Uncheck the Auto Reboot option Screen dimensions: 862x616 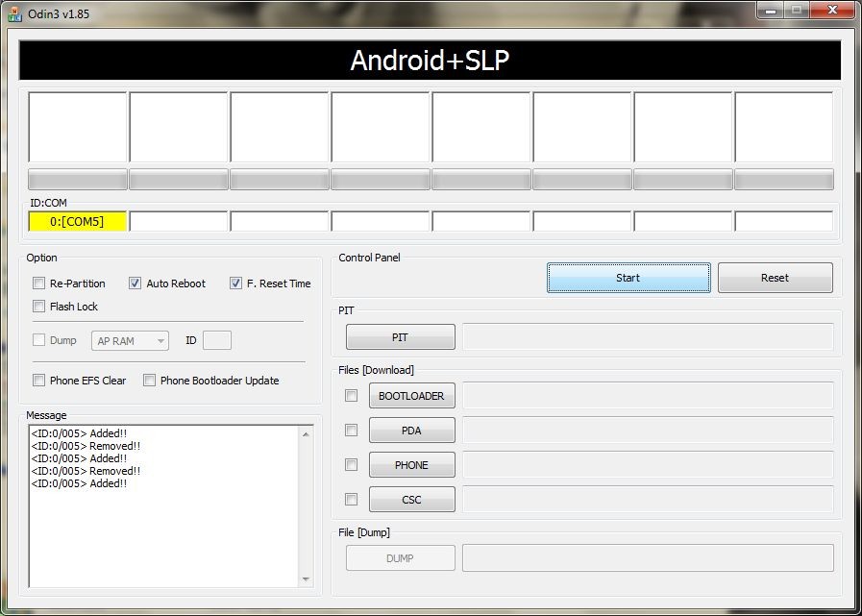135,283
